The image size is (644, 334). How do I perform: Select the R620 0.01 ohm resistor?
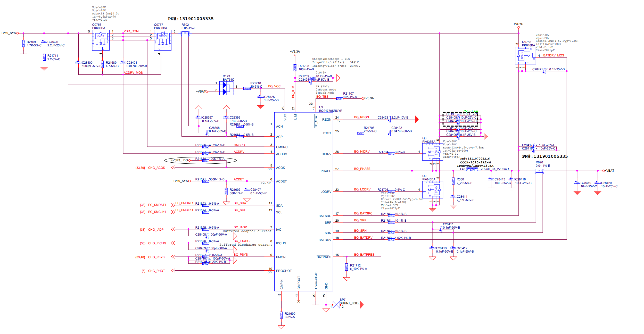(539, 171)
